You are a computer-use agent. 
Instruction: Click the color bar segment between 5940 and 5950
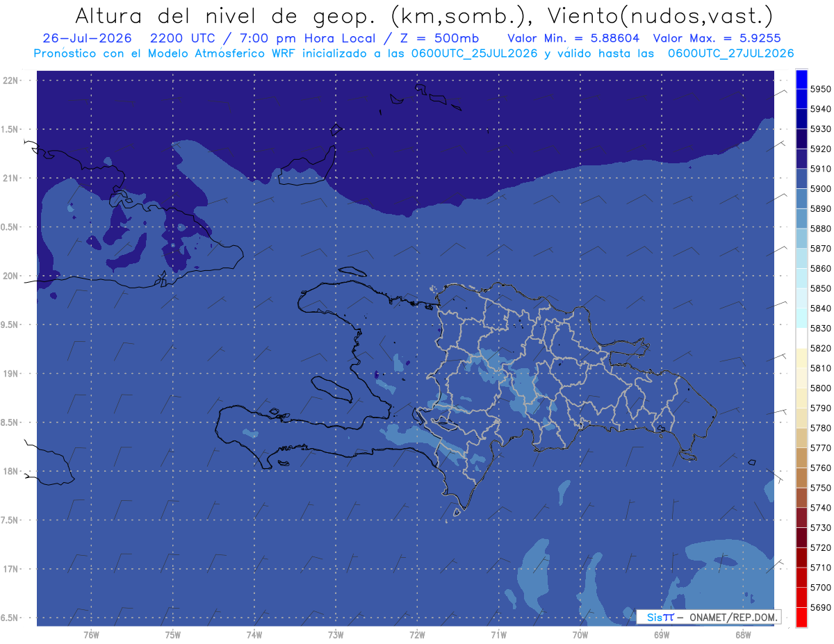[x=801, y=99]
